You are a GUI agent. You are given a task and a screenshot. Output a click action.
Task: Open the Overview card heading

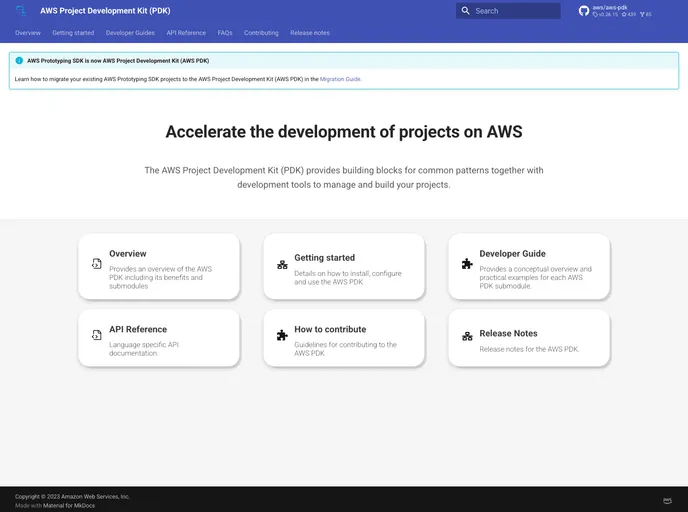pos(128,254)
